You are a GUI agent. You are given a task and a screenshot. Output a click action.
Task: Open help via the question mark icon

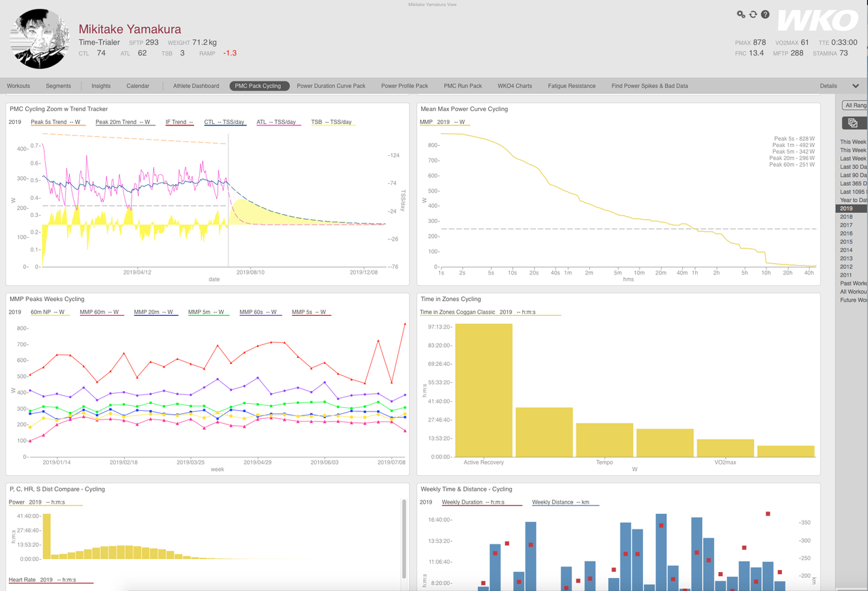(x=766, y=14)
